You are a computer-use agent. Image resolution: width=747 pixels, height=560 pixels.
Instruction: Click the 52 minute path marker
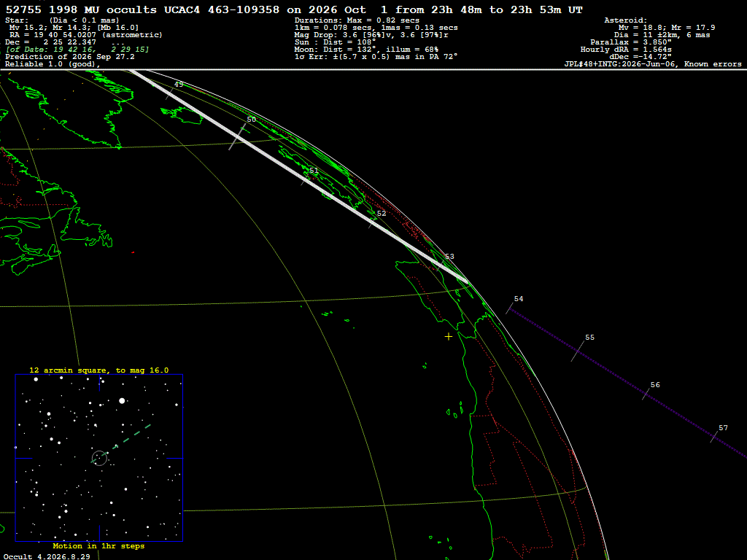pyautogui.click(x=381, y=214)
